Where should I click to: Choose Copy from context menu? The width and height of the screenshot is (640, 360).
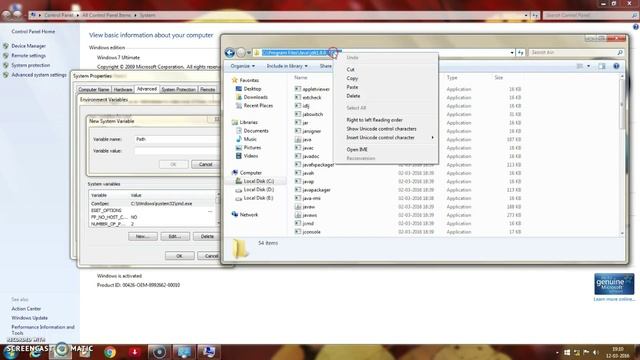point(352,78)
